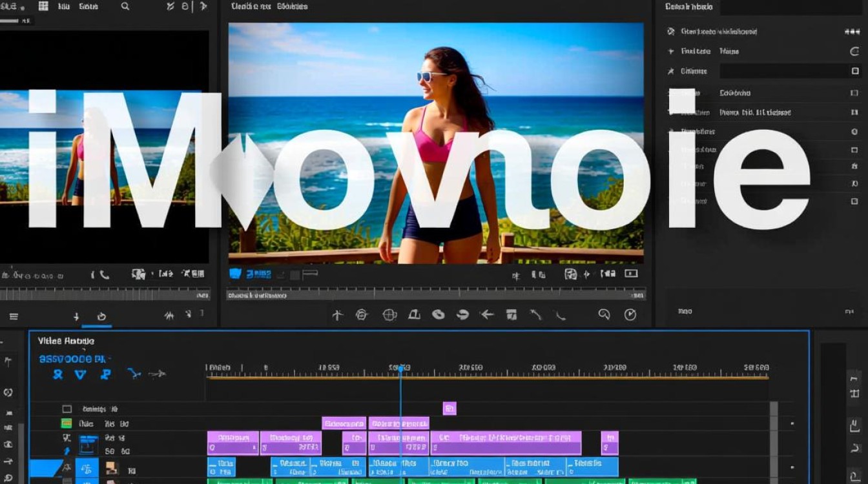This screenshot has height=484, width=868.
Task: Select the filmstrip thumbnail on the purple track header
Action: [x=88, y=444]
